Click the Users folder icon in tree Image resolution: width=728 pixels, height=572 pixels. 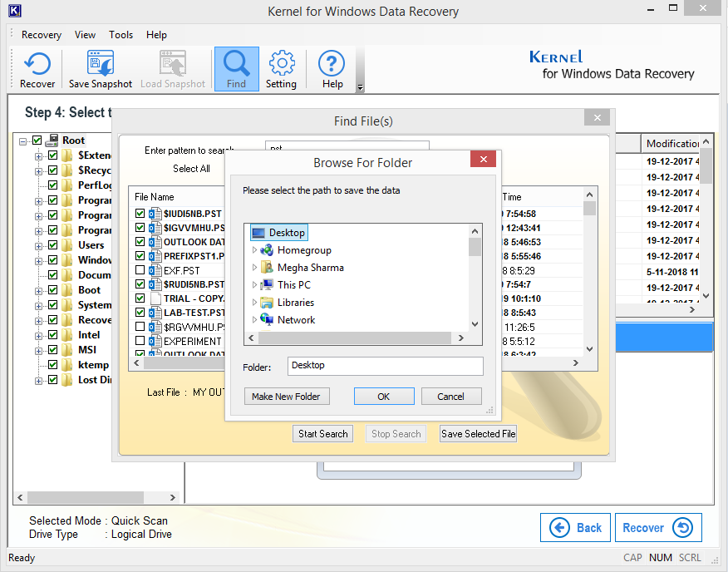point(67,245)
